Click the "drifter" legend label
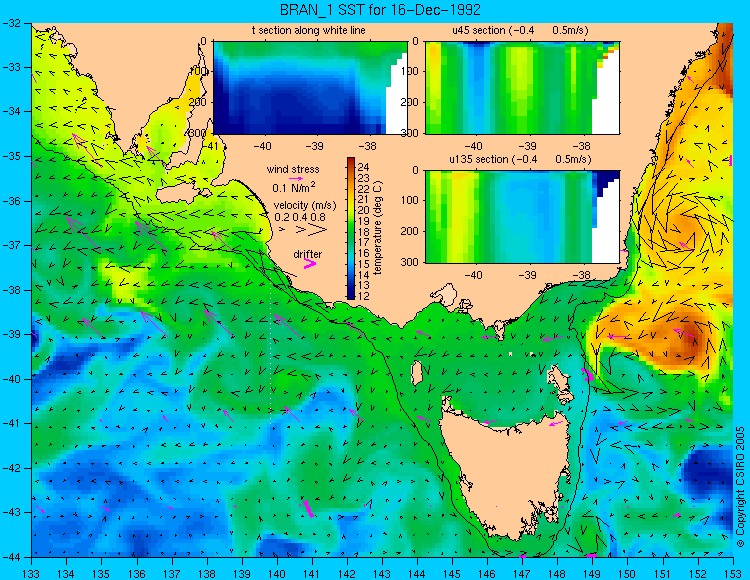Screen dimensions: 750x580 point(308,254)
